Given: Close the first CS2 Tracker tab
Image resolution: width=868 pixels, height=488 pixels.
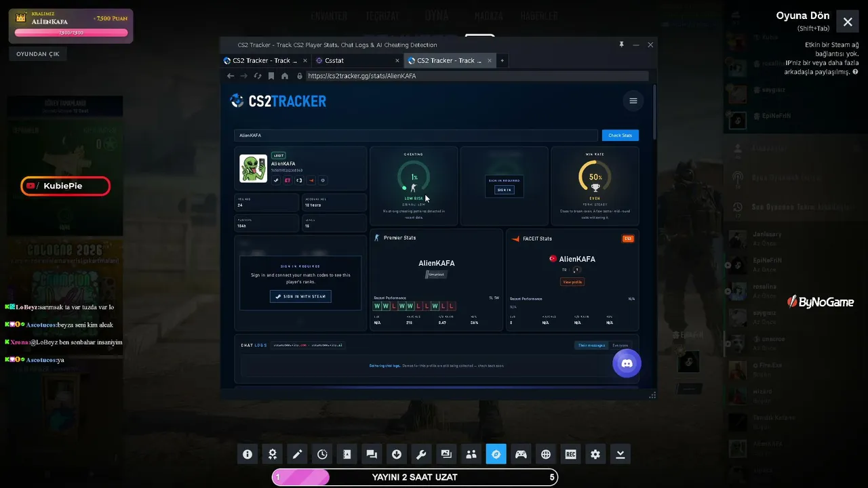Looking at the screenshot, I should pyautogui.click(x=305, y=60).
